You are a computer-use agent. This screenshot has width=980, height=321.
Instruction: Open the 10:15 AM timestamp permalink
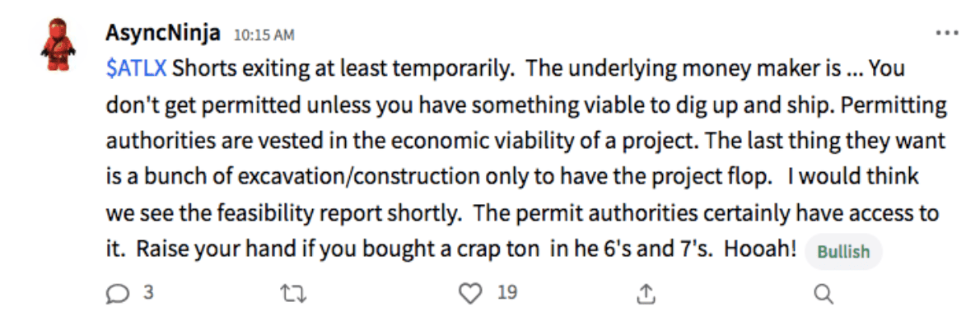(264, 35)
